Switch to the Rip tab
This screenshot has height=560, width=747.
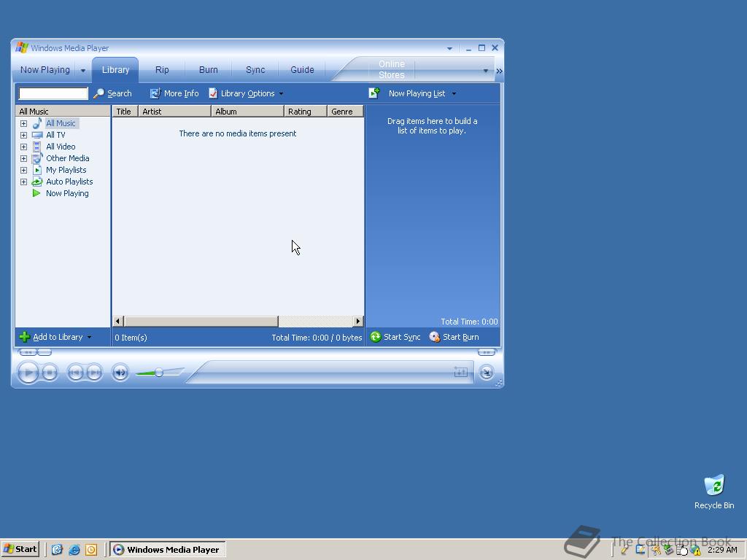[162, 70]
